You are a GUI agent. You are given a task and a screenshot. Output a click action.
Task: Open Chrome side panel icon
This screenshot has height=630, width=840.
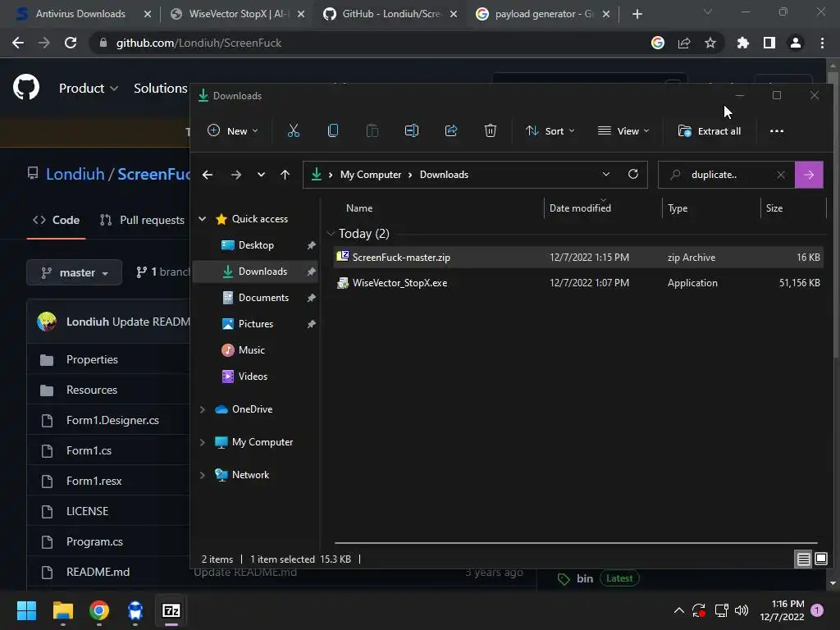click(769, 43)
